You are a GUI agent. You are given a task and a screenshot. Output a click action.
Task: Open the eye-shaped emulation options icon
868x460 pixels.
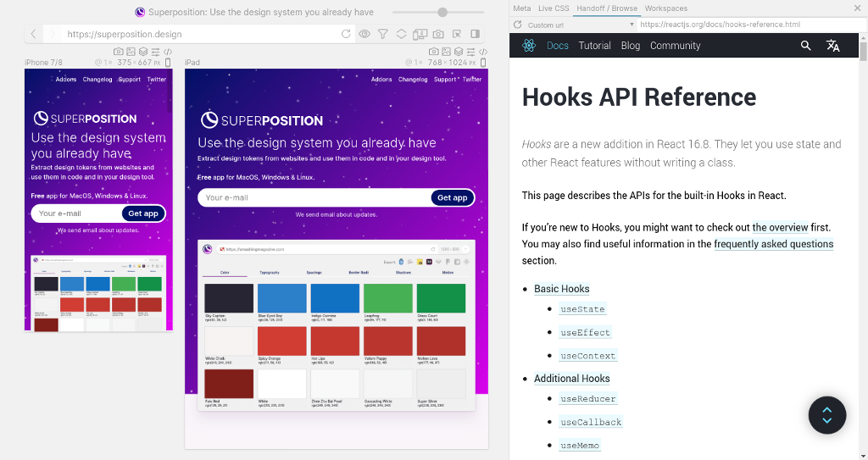364,34
